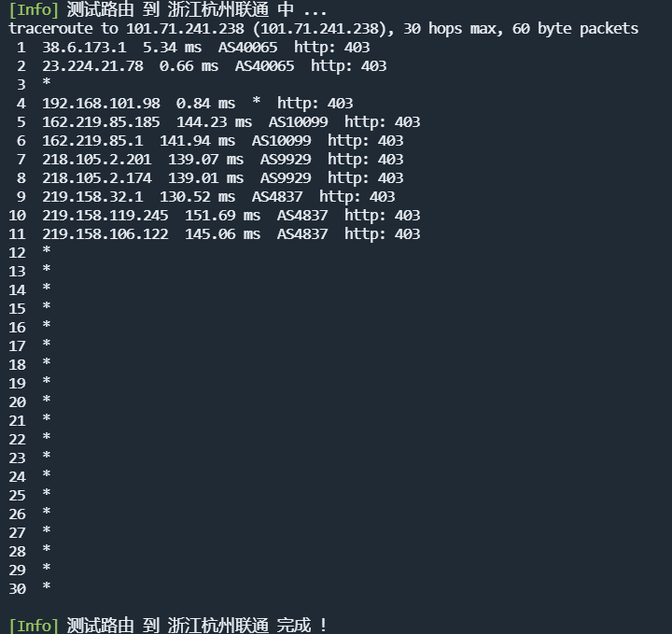Click AS4837 label on hop 9
The height and width of the screenshot is (634, 672).
click(x=277, y=197)
